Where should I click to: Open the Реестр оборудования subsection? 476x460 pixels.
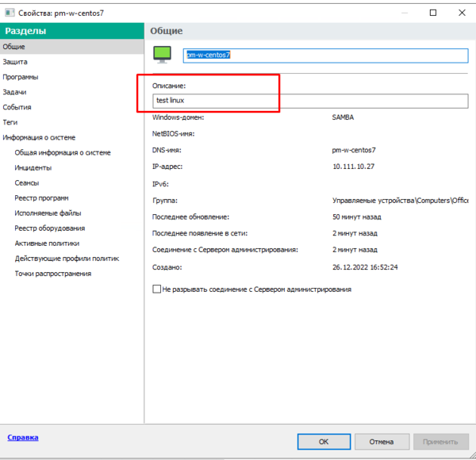(x=50, y=228)
